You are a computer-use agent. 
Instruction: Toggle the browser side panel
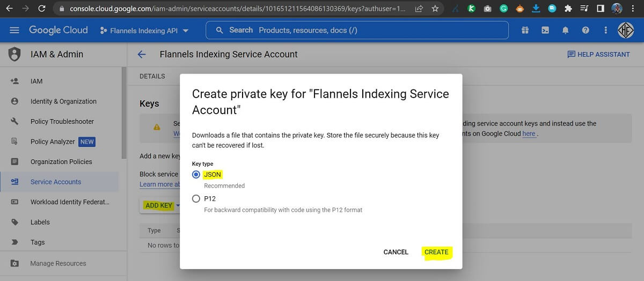[601, 9]
